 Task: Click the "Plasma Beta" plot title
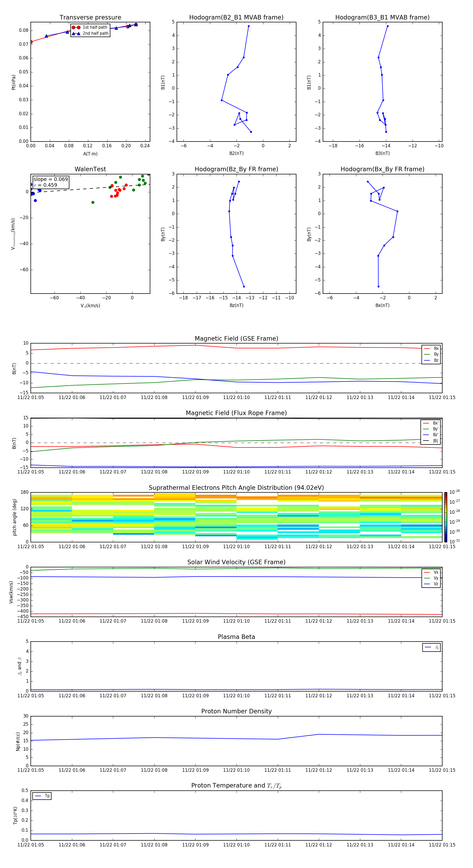click(x=236, y=637)
